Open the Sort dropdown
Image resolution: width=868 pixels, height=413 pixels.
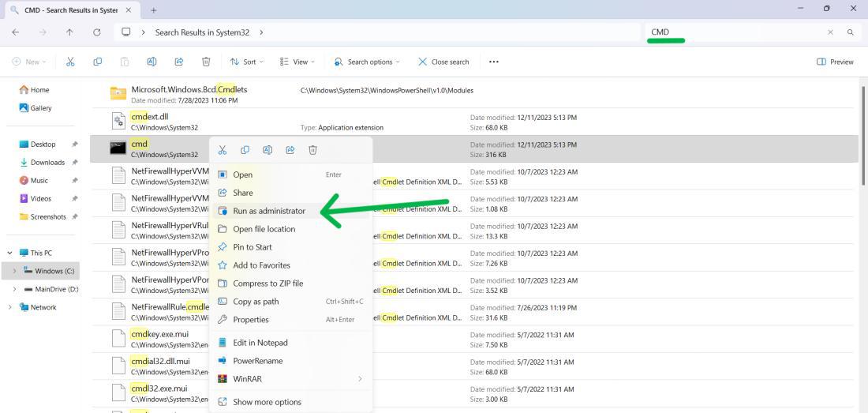pyautogui.click(x=247, y=62)
